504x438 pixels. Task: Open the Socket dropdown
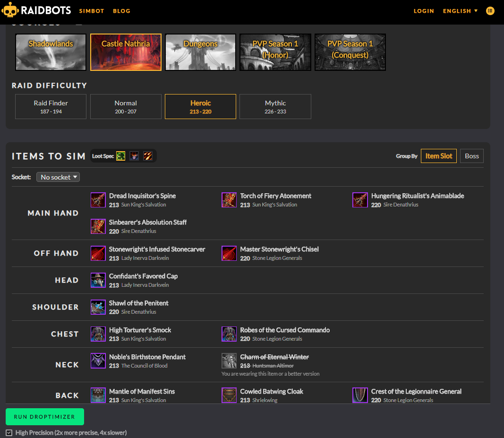[58, 177]
